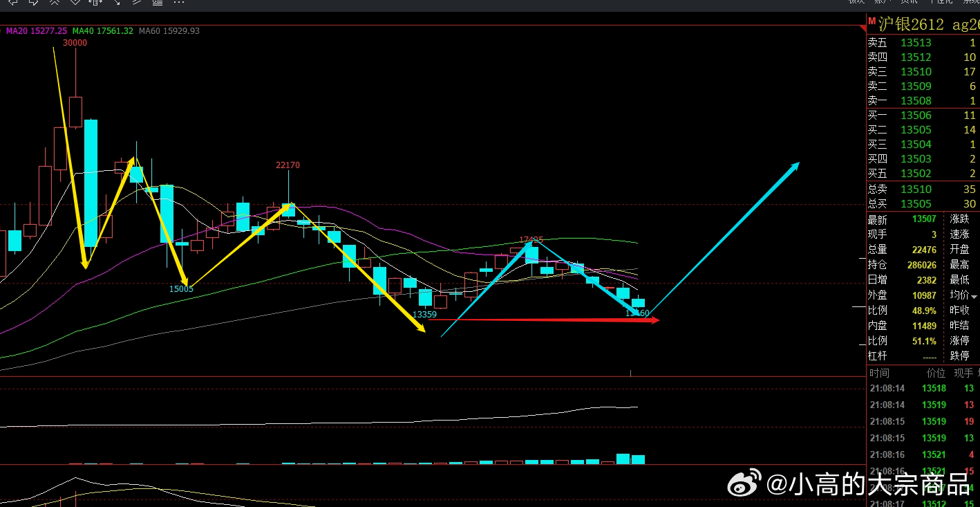Expand the 均价 dropdown arrow
Viewport: 980px width, 507px height.
[974, 296]
